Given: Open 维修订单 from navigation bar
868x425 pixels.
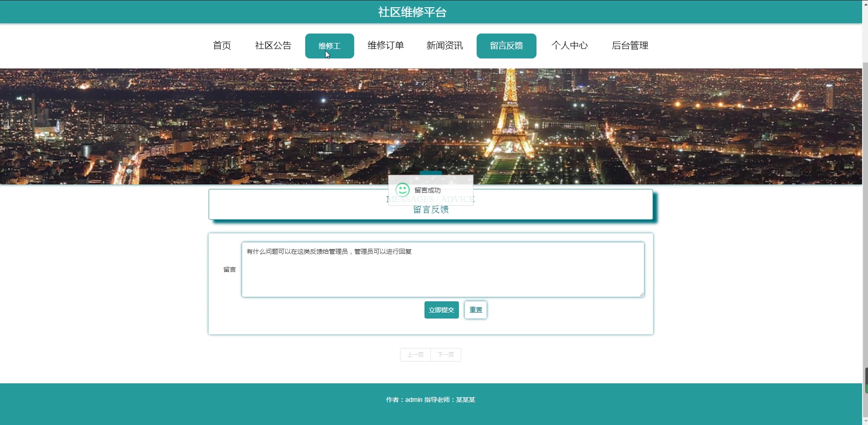Looking at the screenshot, I should tap(385, 45).
